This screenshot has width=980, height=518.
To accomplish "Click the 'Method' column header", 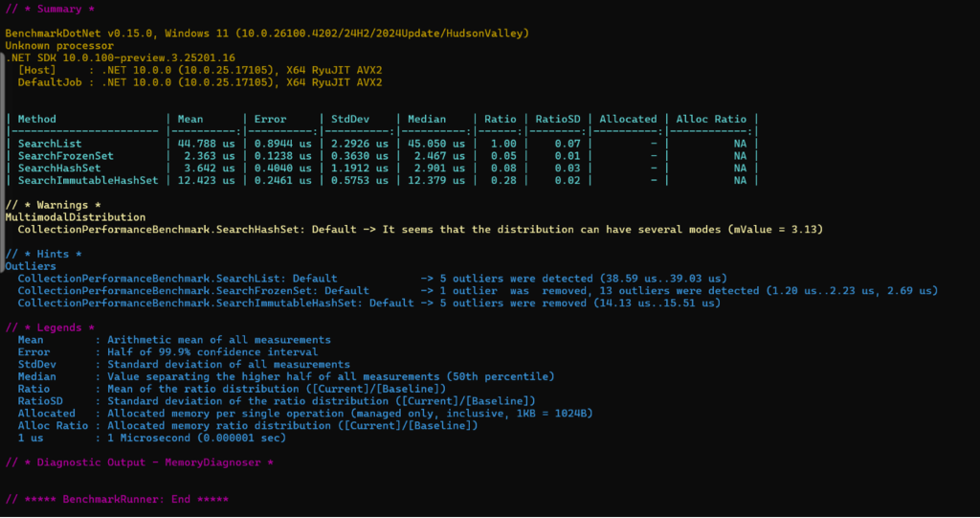I will (37, 119).
